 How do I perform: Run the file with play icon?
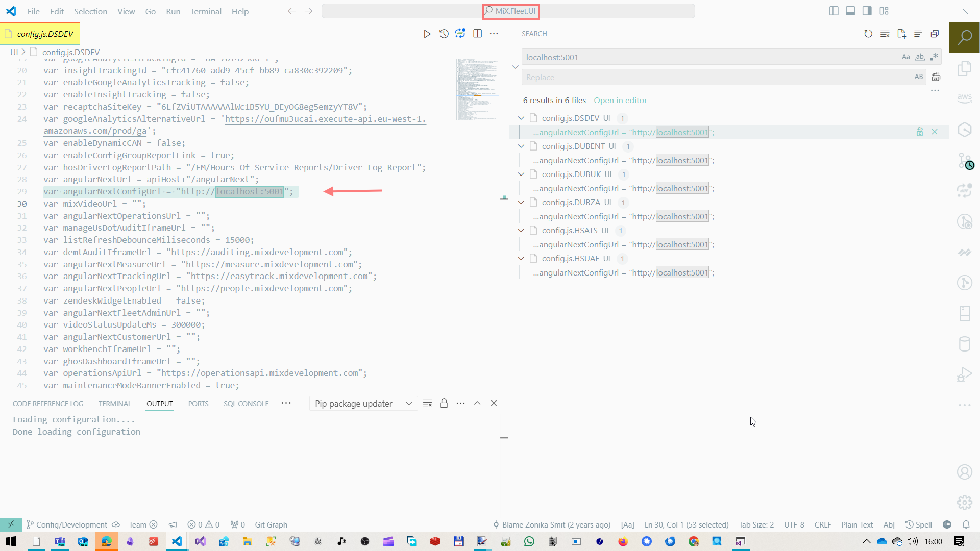427,34
